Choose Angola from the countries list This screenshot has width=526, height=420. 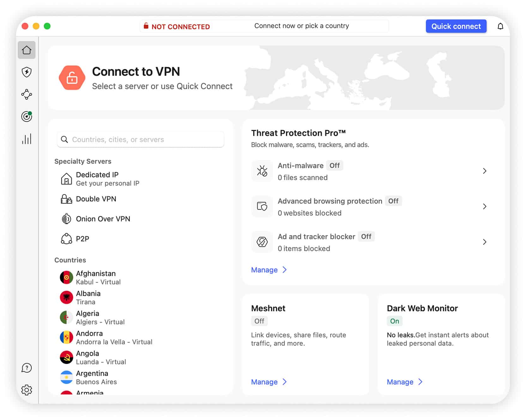click(141, 357)
